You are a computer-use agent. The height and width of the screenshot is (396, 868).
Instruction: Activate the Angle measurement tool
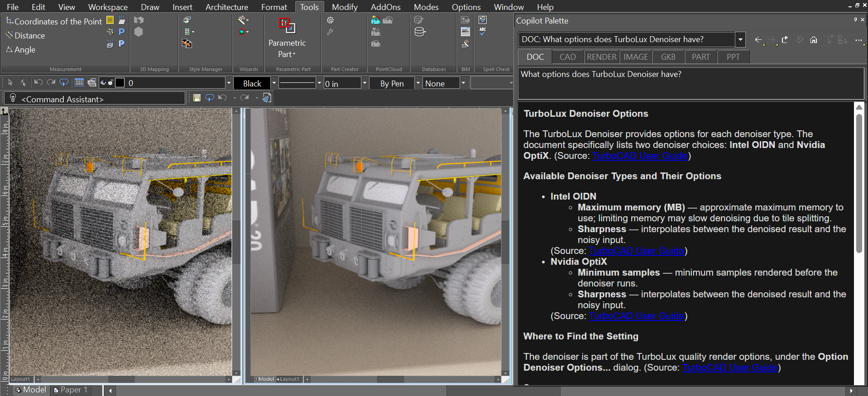coord(20,49)
